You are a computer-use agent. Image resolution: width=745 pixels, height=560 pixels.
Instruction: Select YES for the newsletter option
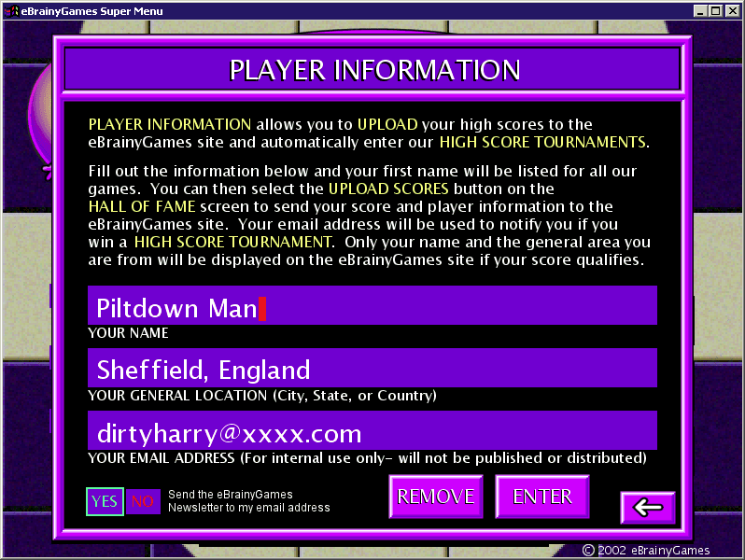(105, 501)
